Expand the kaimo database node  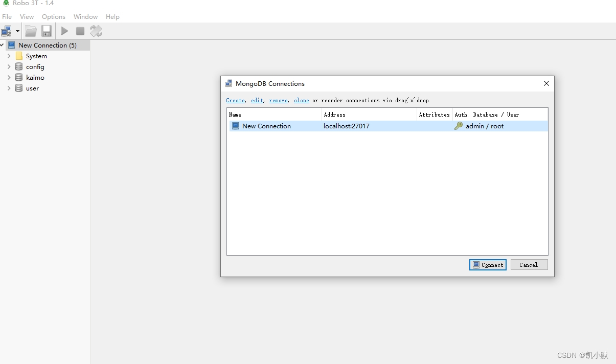coord(9,77)
